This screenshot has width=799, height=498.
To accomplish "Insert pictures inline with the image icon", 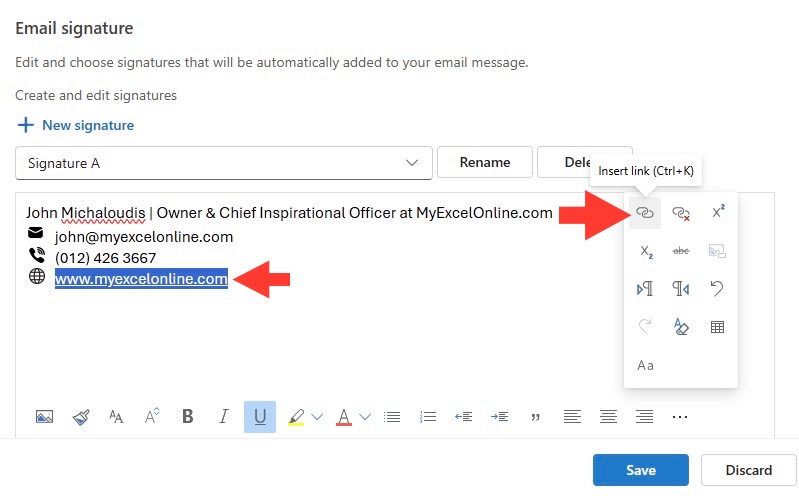I will tap(44, 417).
